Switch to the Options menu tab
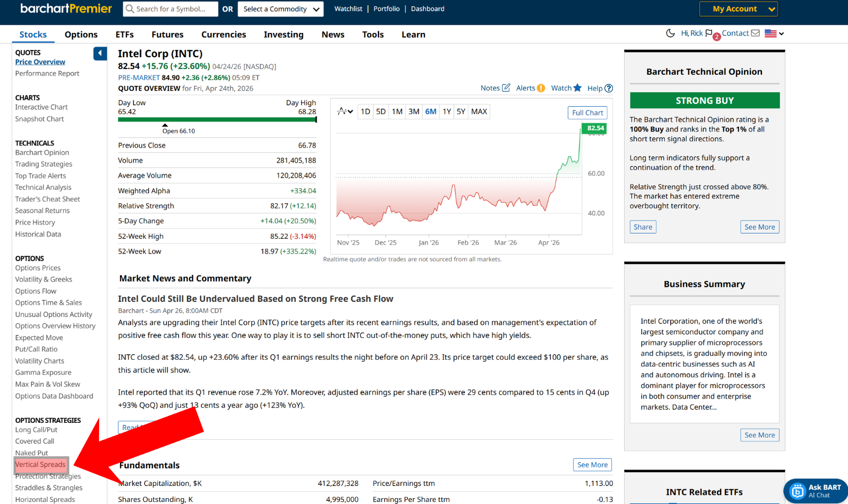Viewport: 848px width, 504px height. [x=81, y=34]
